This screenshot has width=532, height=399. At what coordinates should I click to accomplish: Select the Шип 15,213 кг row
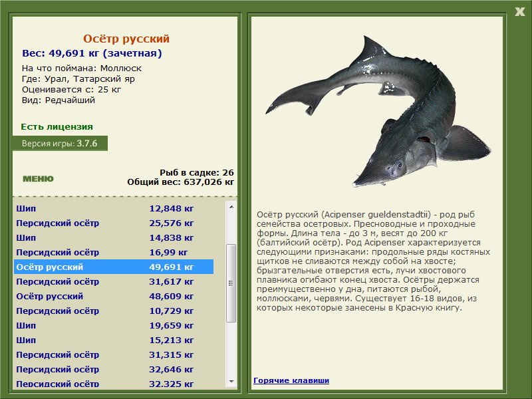(114, 340)
